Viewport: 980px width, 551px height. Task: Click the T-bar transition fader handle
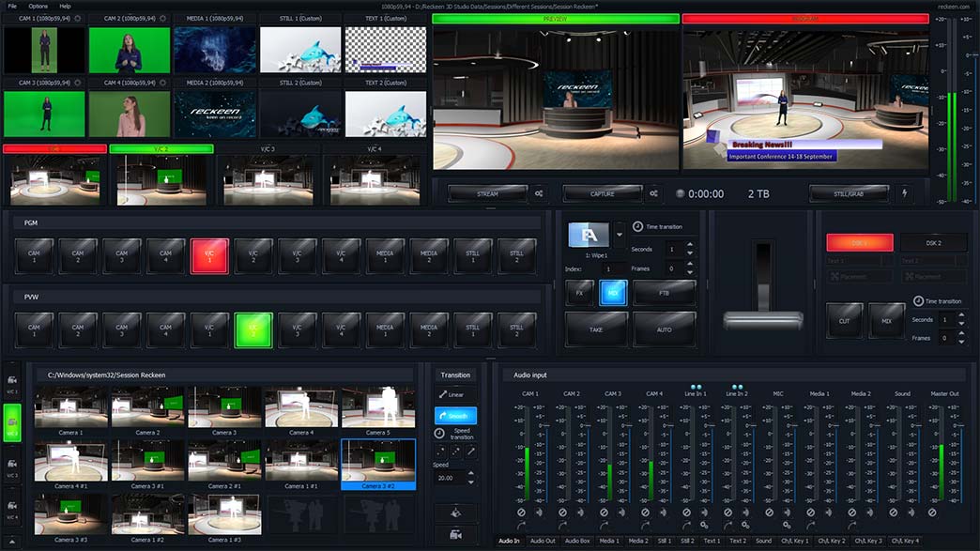pos(762,319)
